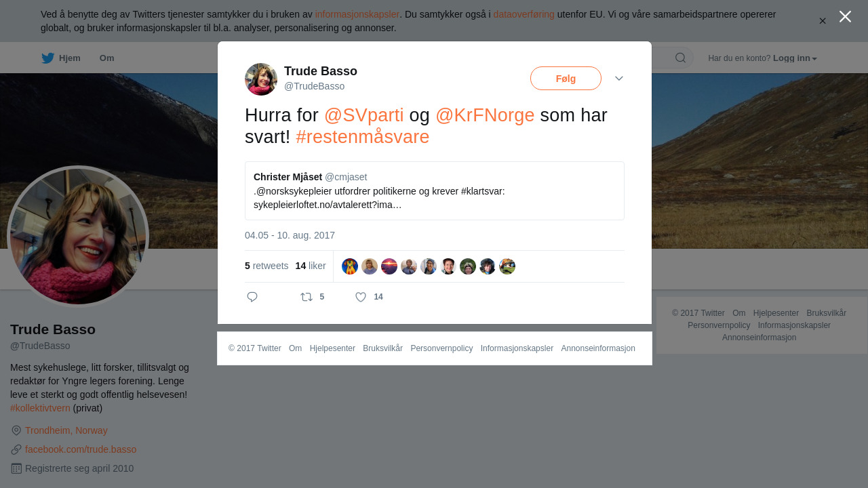Open Trondheim, Norway location link
This screenshot has height=488, width=868.
66,430
